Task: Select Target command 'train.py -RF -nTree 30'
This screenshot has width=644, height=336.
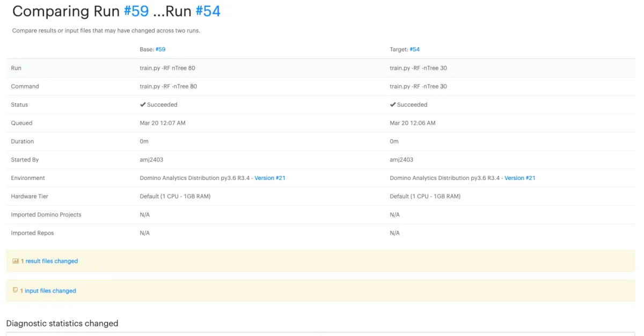Action: click(418, 86)
